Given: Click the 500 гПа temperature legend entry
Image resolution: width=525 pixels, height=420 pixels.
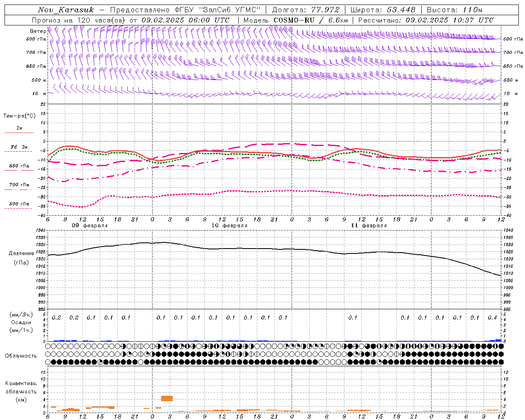Looking at the screenshot, I should click(19, 205).
